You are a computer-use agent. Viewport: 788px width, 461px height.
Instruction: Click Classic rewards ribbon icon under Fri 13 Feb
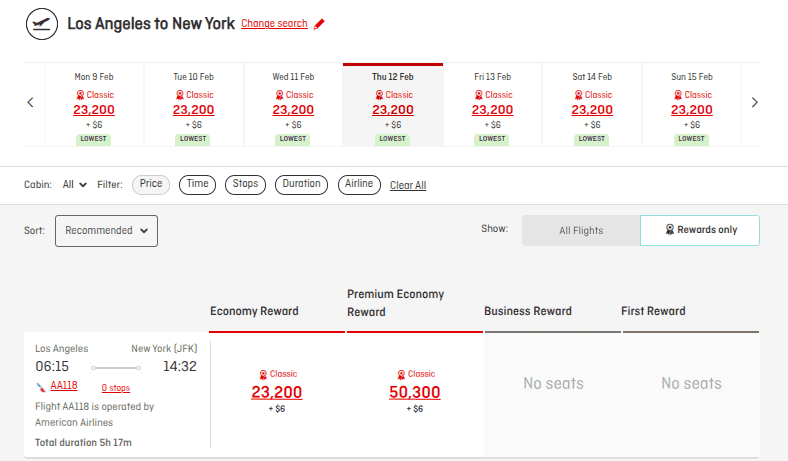click(478, 95)
